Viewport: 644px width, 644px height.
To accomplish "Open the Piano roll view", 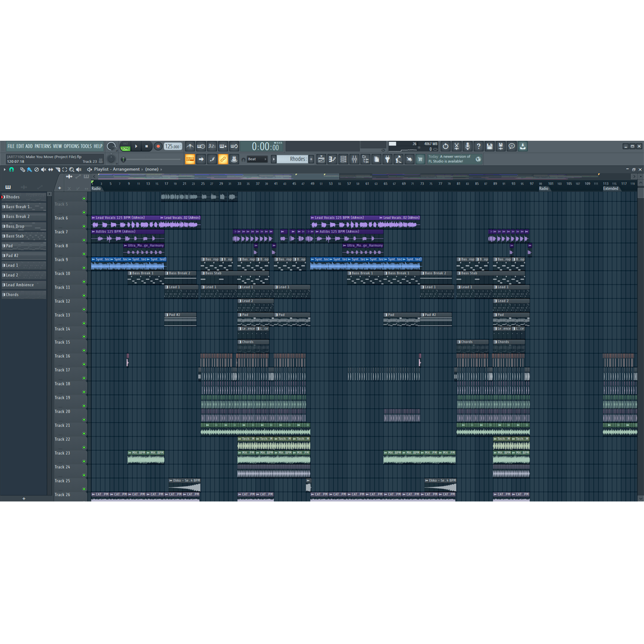I will click(332, 159).
